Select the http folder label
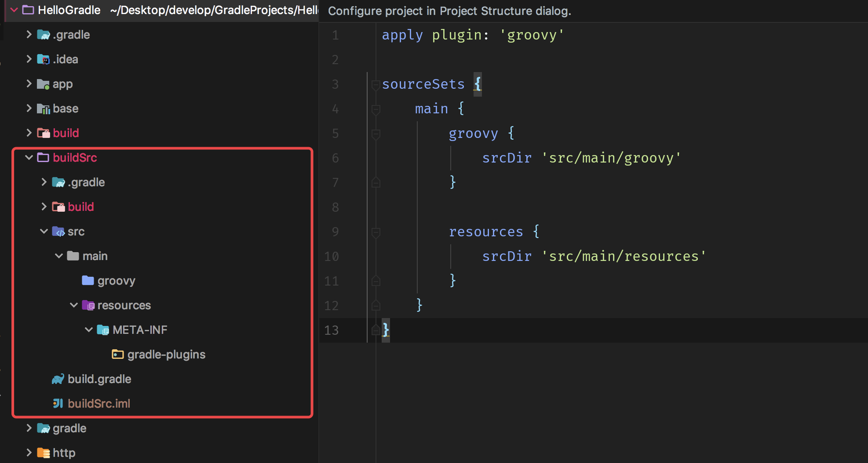Image resolution: width=868 pixels, height=463 pixels. [64, 453]
